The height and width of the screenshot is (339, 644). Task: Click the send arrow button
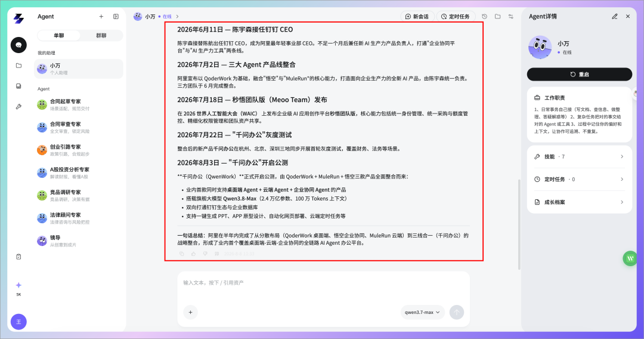click(x=457, y=312)
